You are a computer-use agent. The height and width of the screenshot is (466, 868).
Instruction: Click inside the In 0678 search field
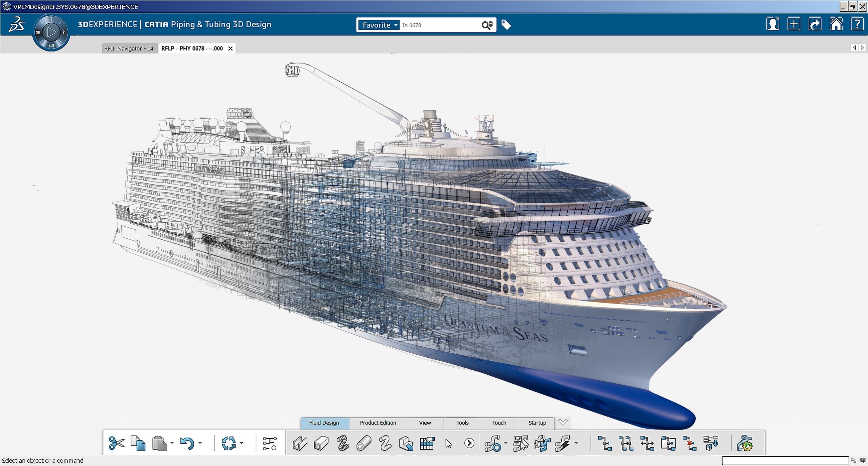click(438, 25)
